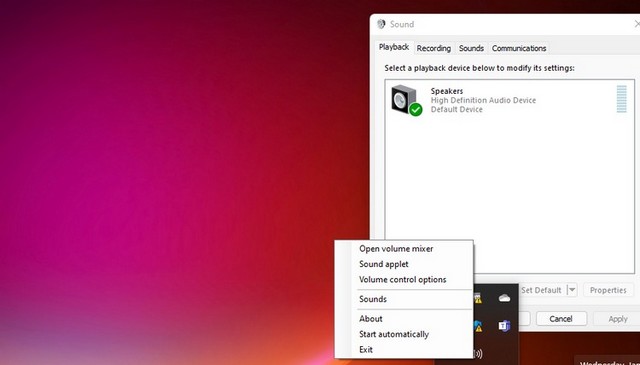
Task: Click the OneDrive cloud tray icon
Action: coord(504,298)
